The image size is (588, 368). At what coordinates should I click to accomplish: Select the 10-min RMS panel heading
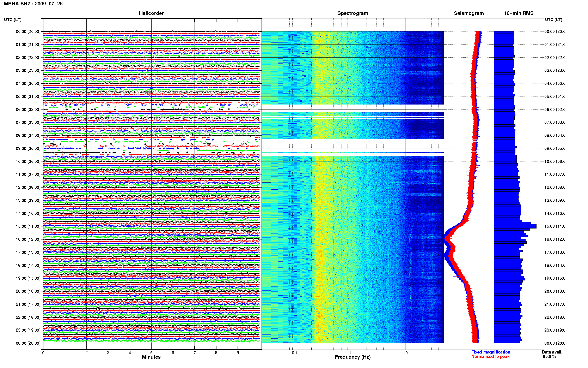coord(519,13)
